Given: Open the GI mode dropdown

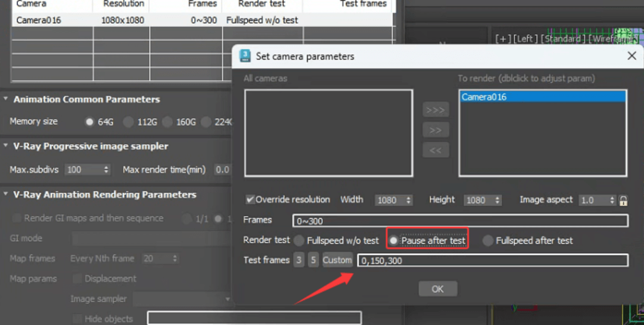Looking at the screenshot, I should coord(152,239).
